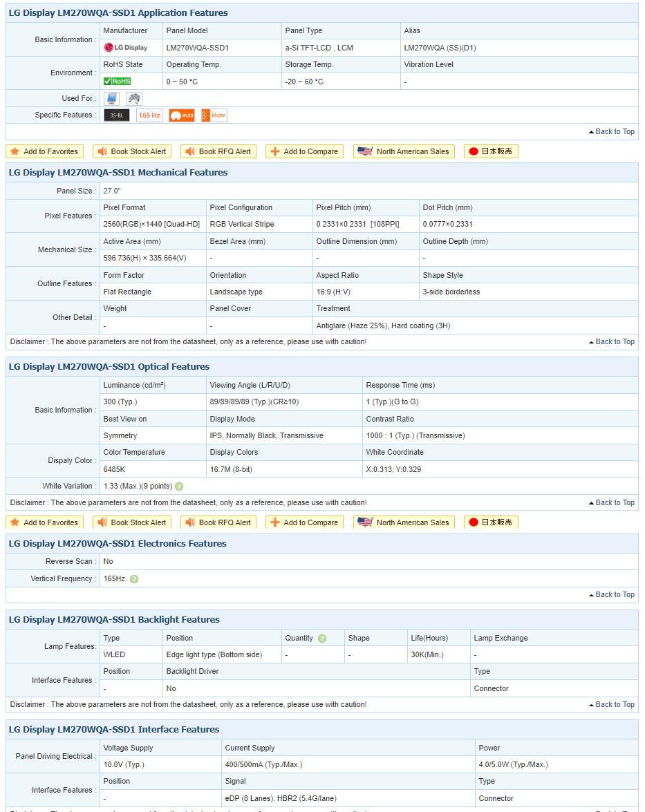Add to Favorites below Optical Features
The width and height of the screenshot is (645, 812).
tap(44, 522)
